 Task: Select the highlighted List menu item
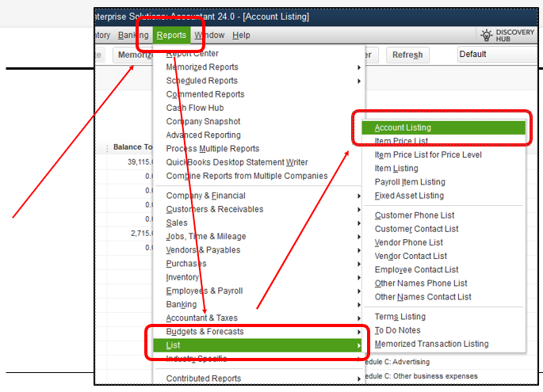258,345
